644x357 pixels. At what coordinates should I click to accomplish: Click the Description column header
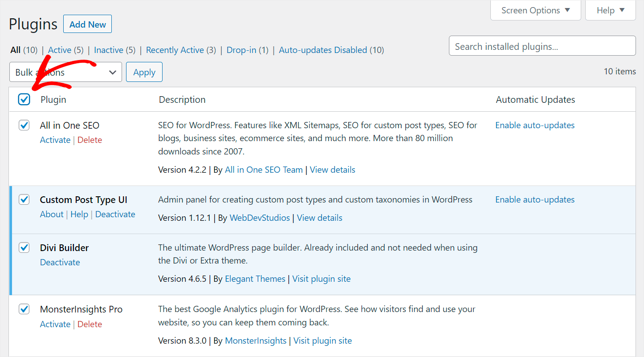click(182, 99)
